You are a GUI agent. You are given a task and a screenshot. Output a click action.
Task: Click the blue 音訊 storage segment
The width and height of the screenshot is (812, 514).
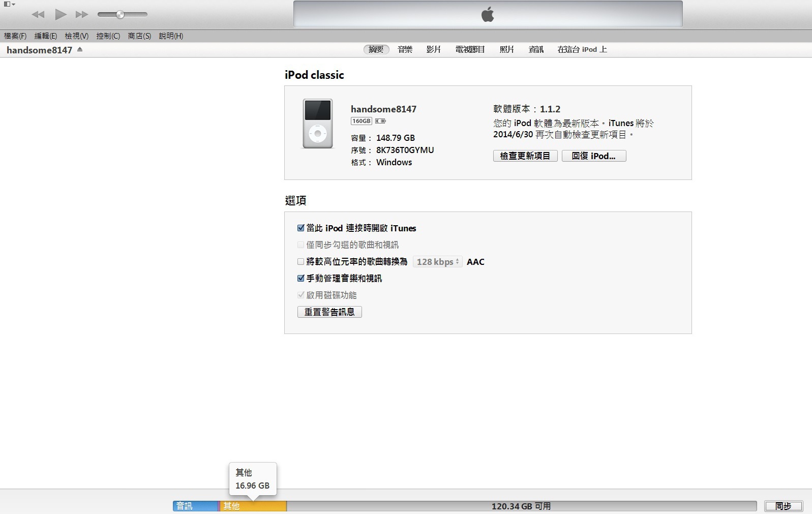click(x=195, y=506)
